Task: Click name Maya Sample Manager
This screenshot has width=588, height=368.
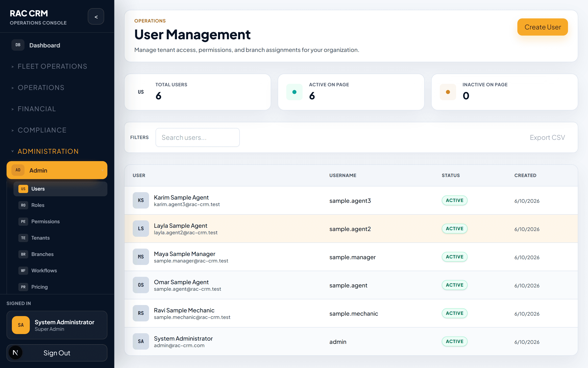Action: click(x=185, y=254)
